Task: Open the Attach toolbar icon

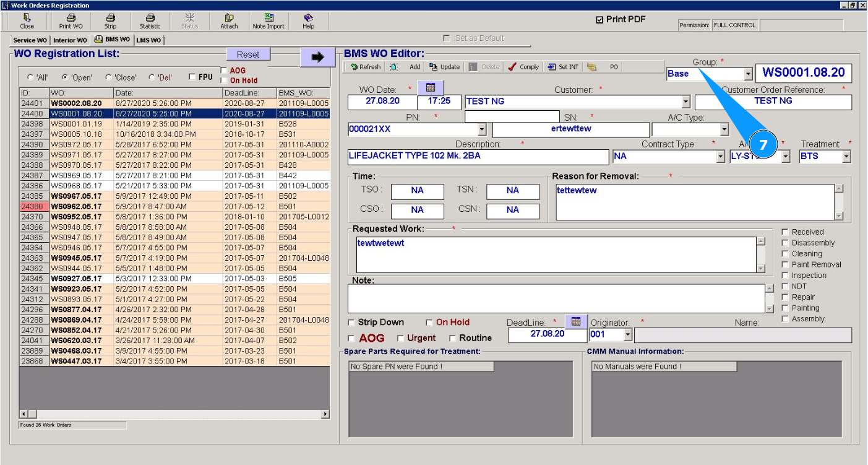Action: (229, 21)
